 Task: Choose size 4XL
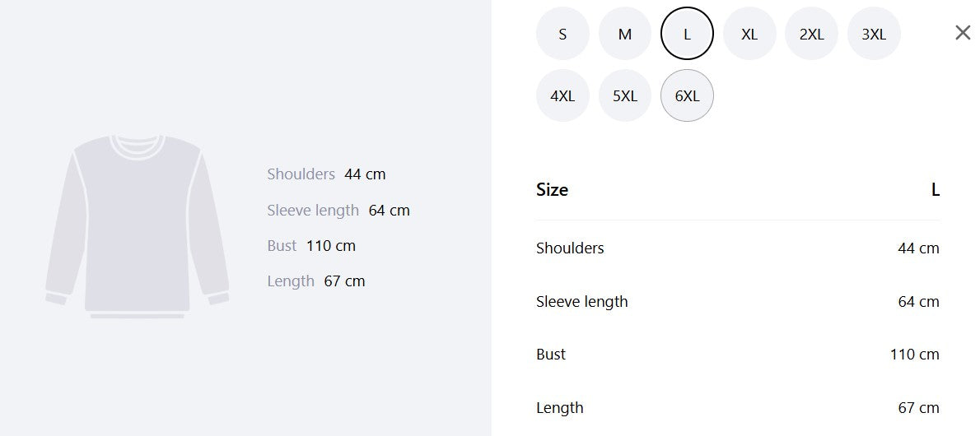(562, 95)
